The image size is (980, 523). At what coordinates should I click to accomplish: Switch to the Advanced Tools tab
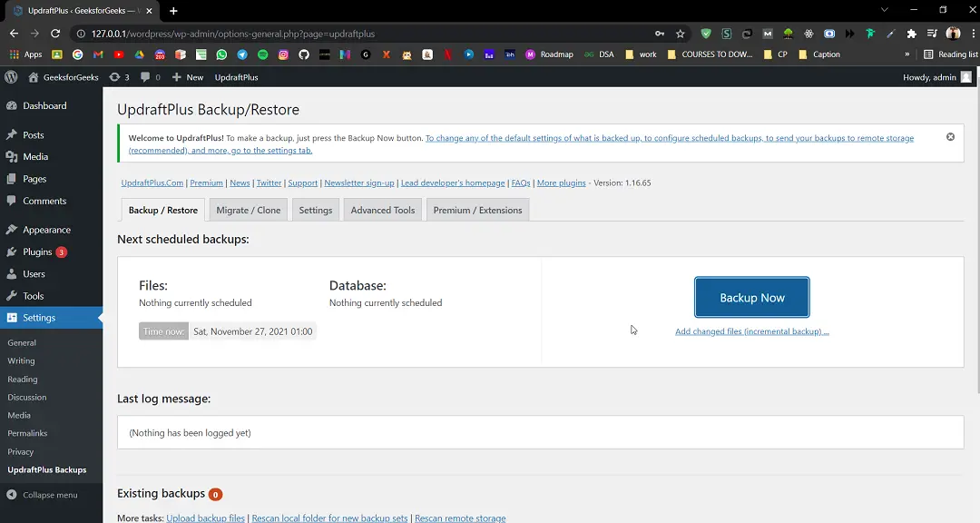click(x=383, y=211)
